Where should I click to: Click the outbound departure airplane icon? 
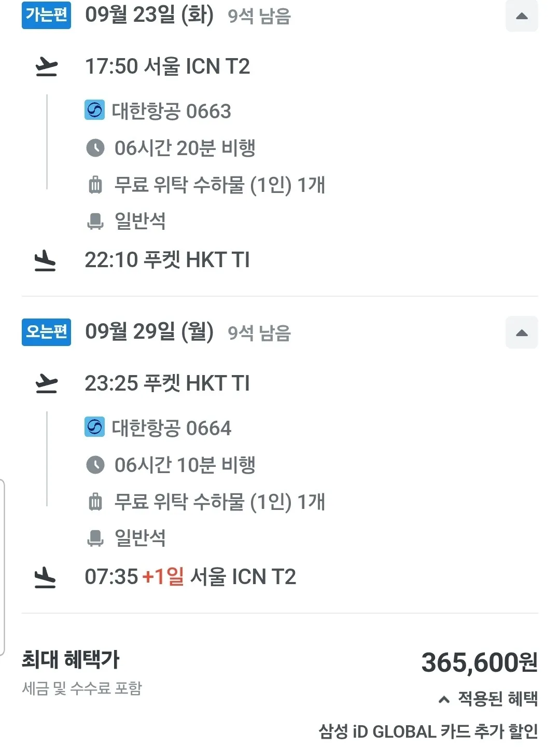pyautogui.click(x=46, y=67)
